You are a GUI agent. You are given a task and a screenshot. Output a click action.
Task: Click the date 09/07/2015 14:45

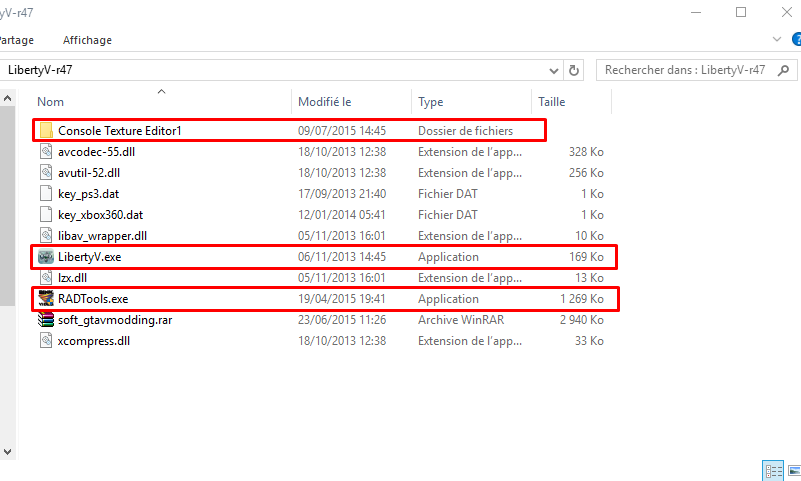(x=342, y=131)
